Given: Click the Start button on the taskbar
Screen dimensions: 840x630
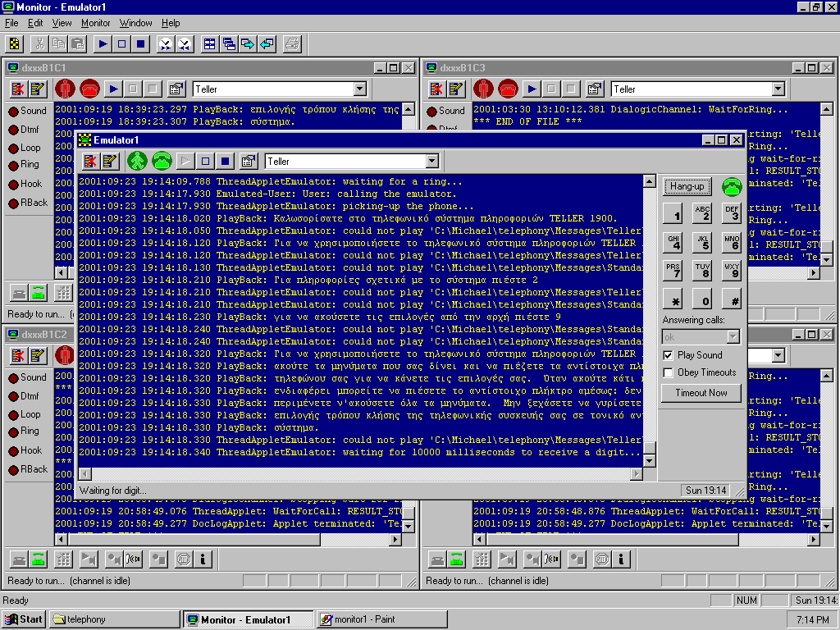Looking at the screenshot, I should 24,619.
